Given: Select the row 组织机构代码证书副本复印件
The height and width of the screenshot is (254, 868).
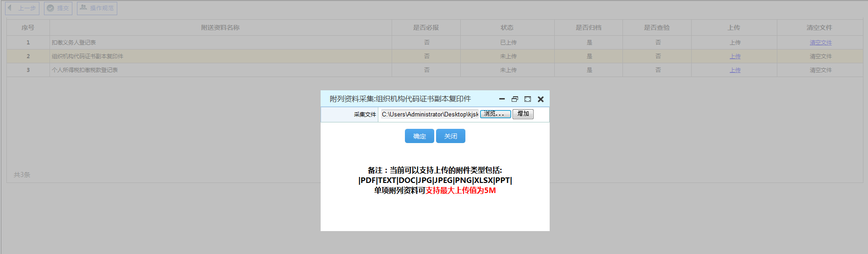Looking at the screenshot, I should pyautogui.click(x=435, y=56).
